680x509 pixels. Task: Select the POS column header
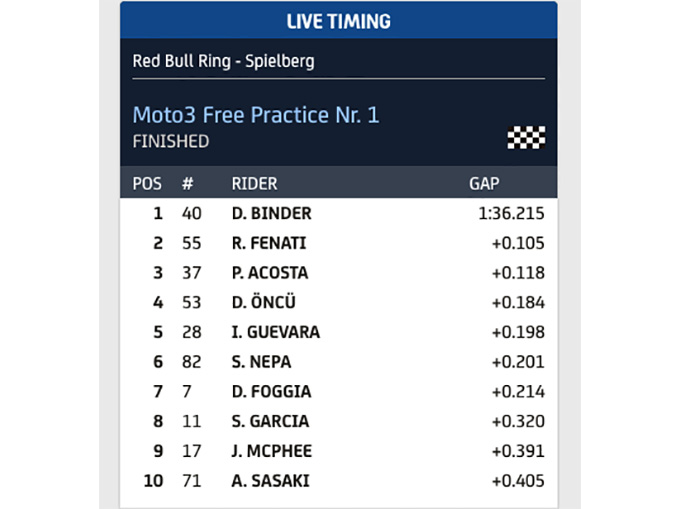(x=147, y=183)
